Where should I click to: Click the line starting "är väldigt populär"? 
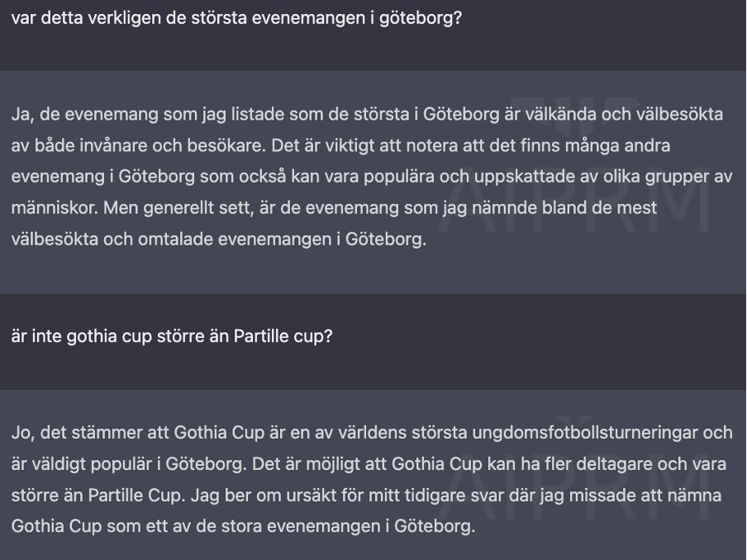(x=369, y=463)
